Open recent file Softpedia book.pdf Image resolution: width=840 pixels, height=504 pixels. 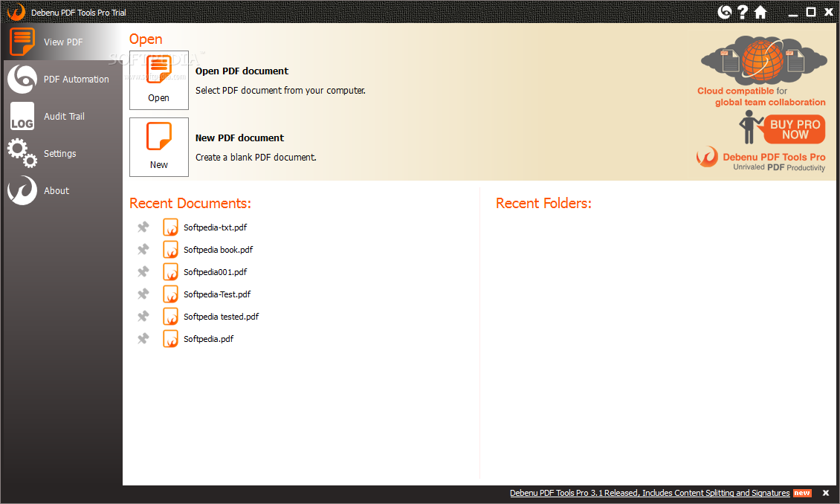pyautogui.click(x=218, y=250)
